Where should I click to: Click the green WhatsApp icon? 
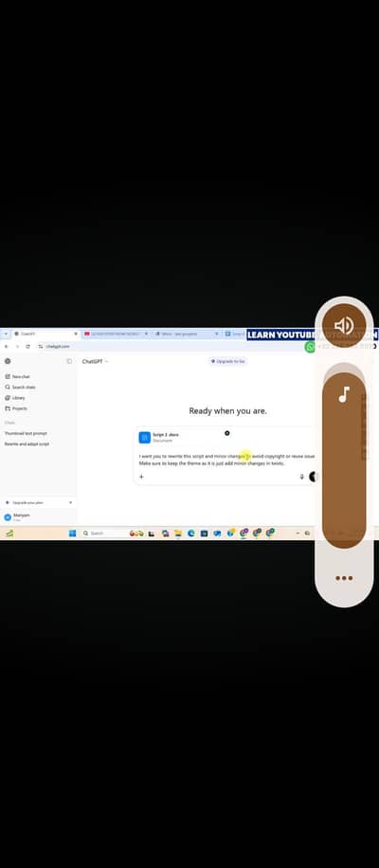(x=310, y=347)
